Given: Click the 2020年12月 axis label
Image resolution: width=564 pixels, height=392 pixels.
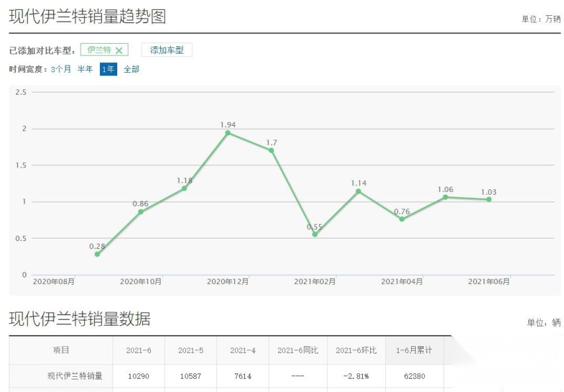Looking at the screenshot, I should tap(228, 281).
